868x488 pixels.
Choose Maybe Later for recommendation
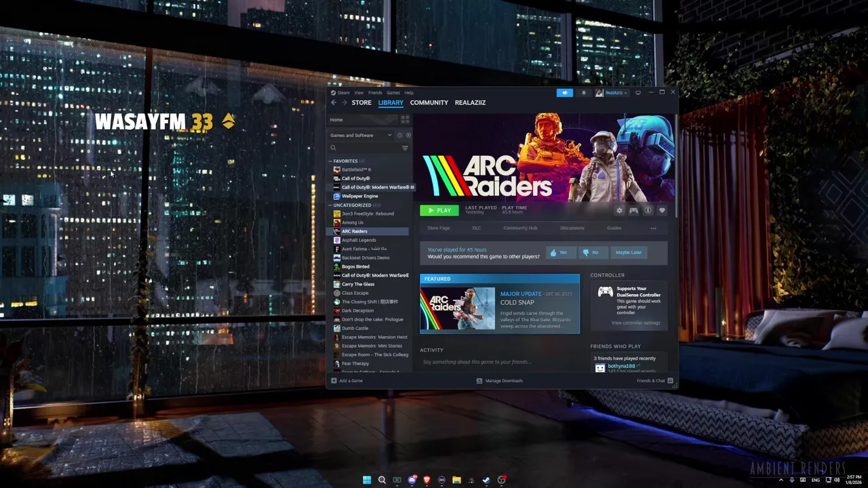pos(628,252)
